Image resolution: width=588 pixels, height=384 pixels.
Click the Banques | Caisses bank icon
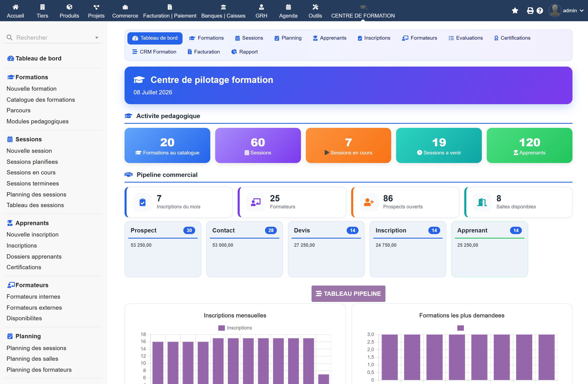tap(223, 7)
